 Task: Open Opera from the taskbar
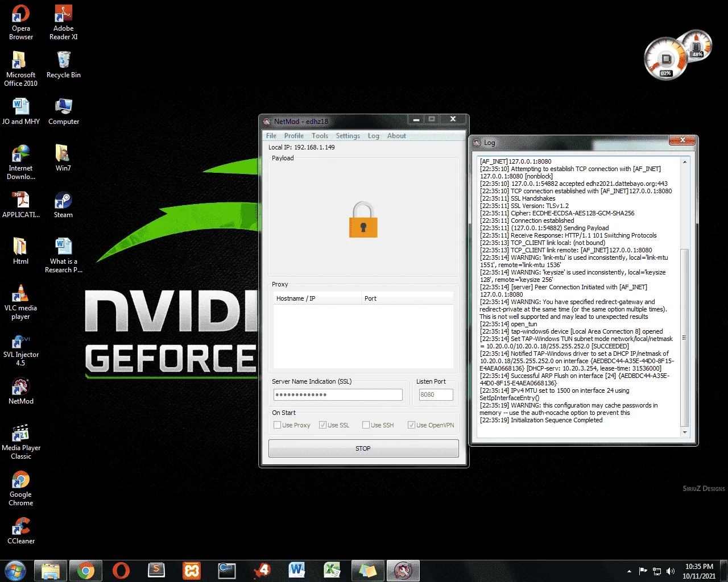(x=121, y=570)
